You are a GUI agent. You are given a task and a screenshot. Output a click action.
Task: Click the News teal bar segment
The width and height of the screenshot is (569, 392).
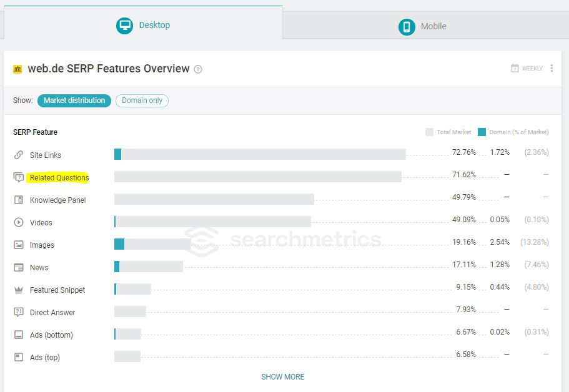(117, 267)
